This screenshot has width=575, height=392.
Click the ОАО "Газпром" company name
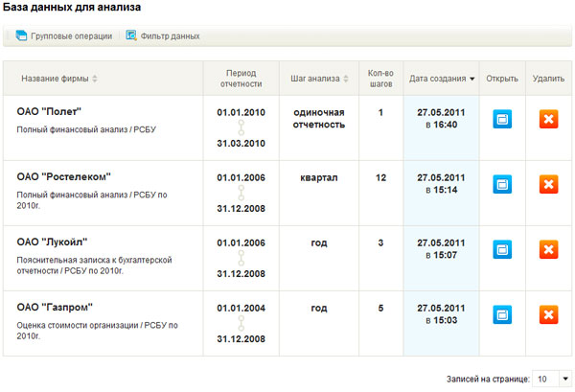click(57, 307)
